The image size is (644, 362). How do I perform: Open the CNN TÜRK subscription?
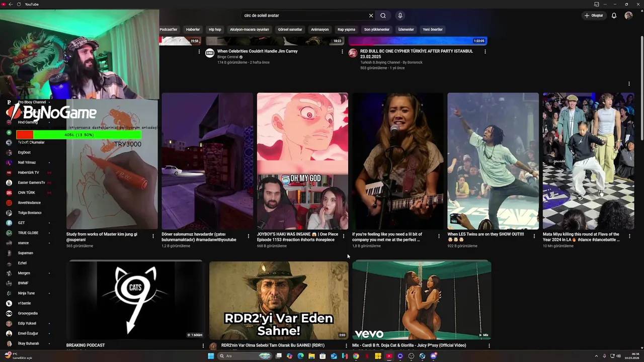[x=26, y=193]
